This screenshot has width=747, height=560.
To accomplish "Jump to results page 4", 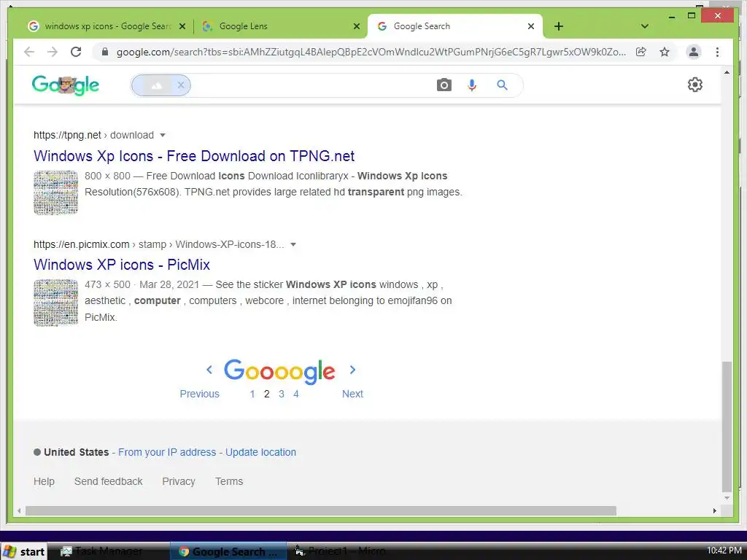I will click(296, 394).
